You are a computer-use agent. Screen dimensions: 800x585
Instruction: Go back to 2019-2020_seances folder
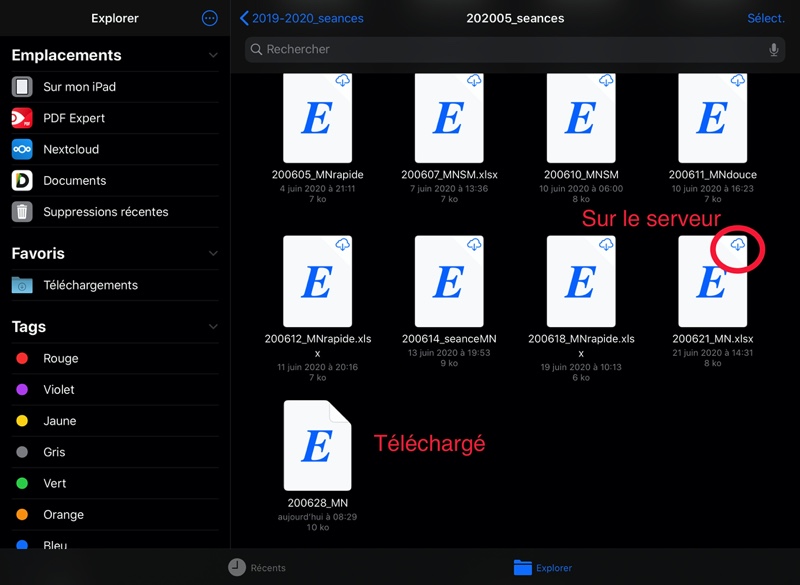click(x=302, y=18)
